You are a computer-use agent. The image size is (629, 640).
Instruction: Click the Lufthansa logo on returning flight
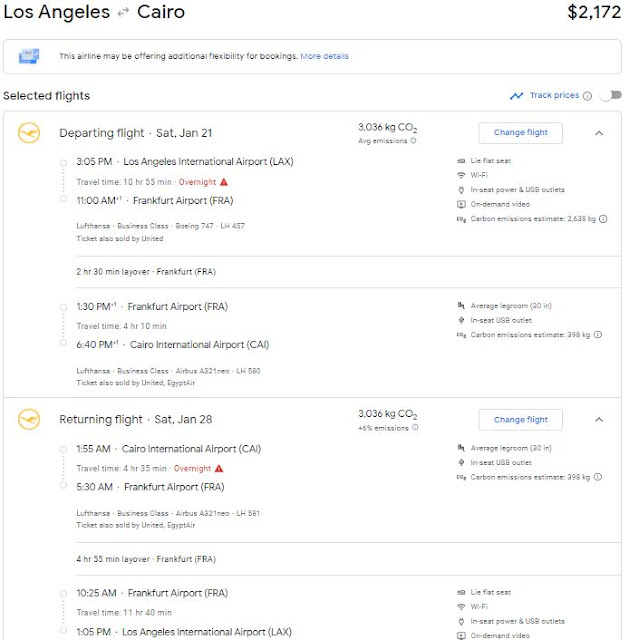pyautogui.click(x=29, y=419)
